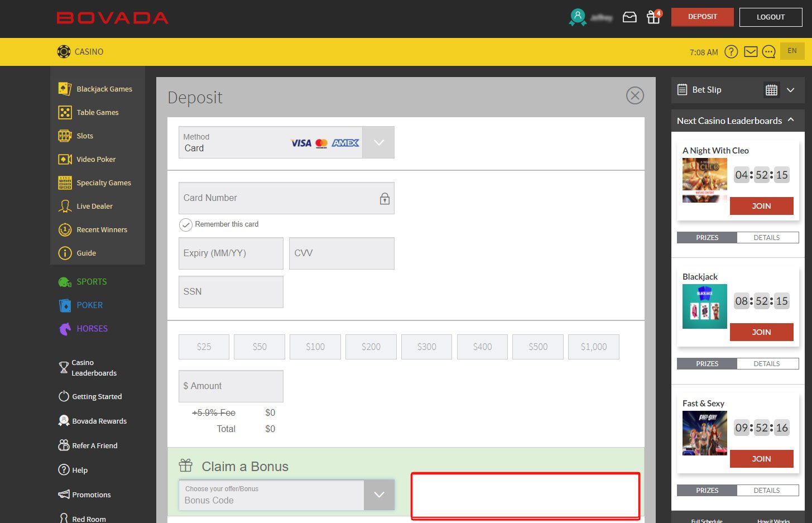Open the Red Room link

(89, 519)
